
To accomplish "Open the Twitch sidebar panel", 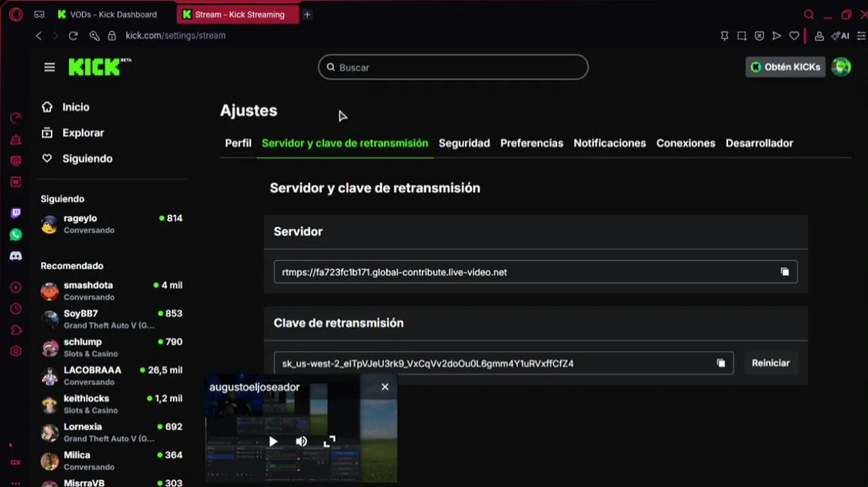I will point(16,213).
